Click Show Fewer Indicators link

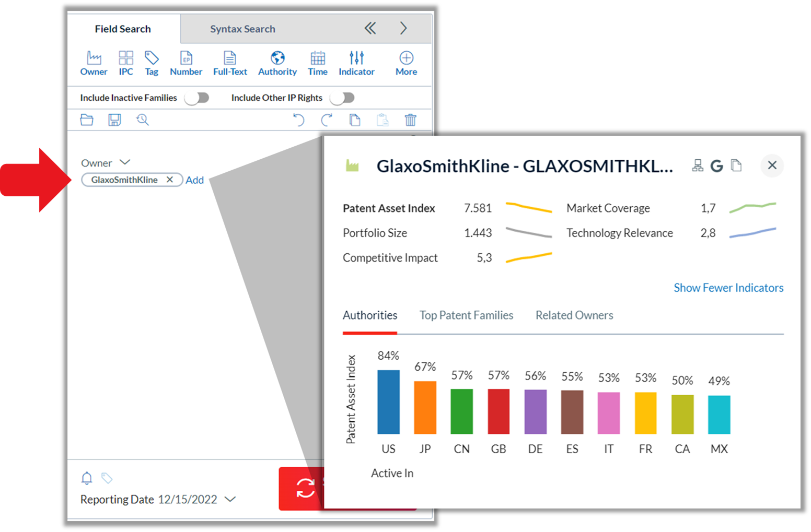[x=728, y=288]
